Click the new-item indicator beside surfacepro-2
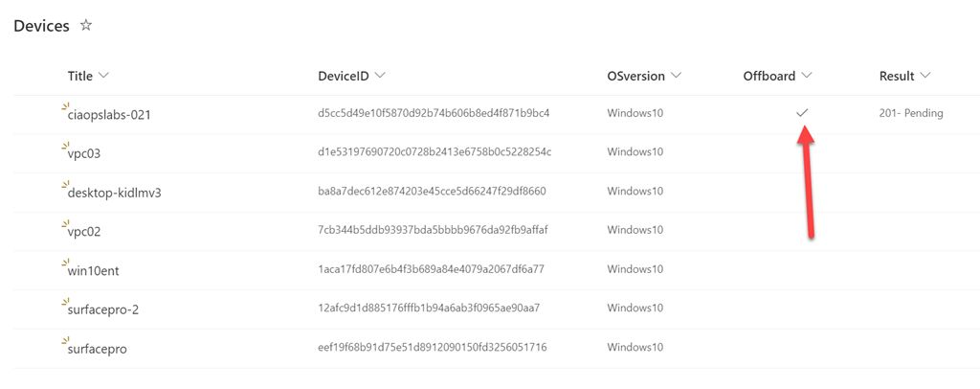The height and width of the screenshot is (389, 980). coord(65,302)
